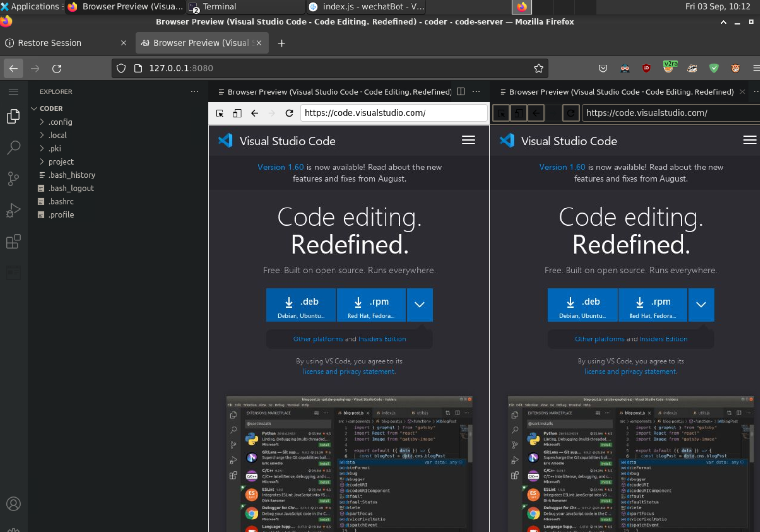
Task: Bookmark this page with Firefox star
Action: [x=539, y=68]
